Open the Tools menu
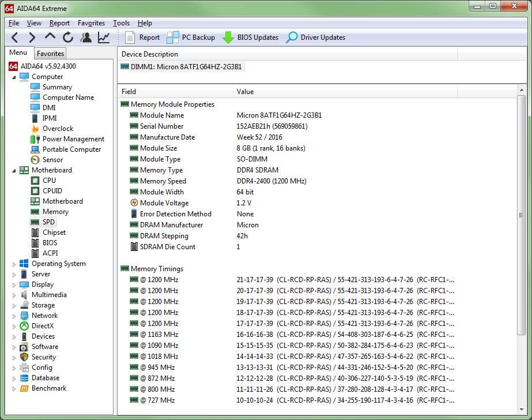 121,23
